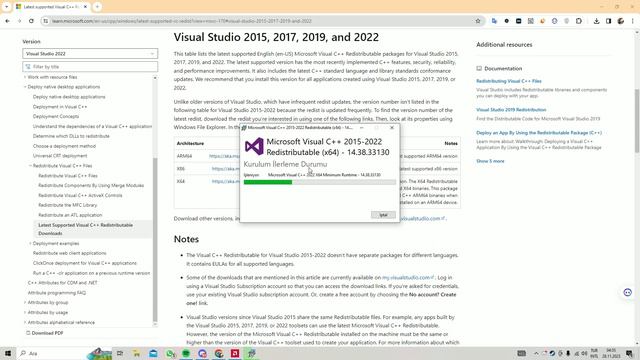The width and height of the screenshot is (640, 360).
Task: Open the Google Translate extension icon
Action: (x=494, y=21)
